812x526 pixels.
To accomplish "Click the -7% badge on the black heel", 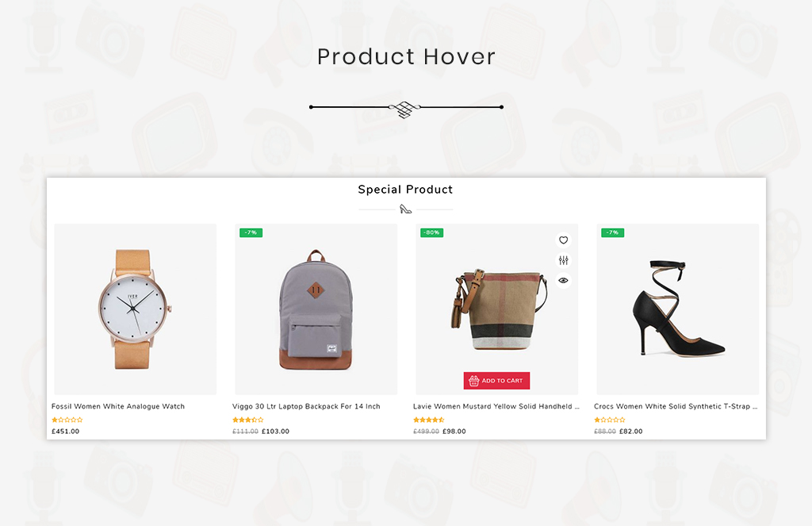I will [613, 232].
